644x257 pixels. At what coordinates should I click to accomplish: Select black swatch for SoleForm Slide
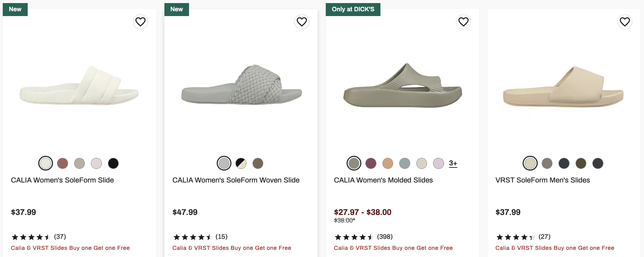(x=113, y=163)
